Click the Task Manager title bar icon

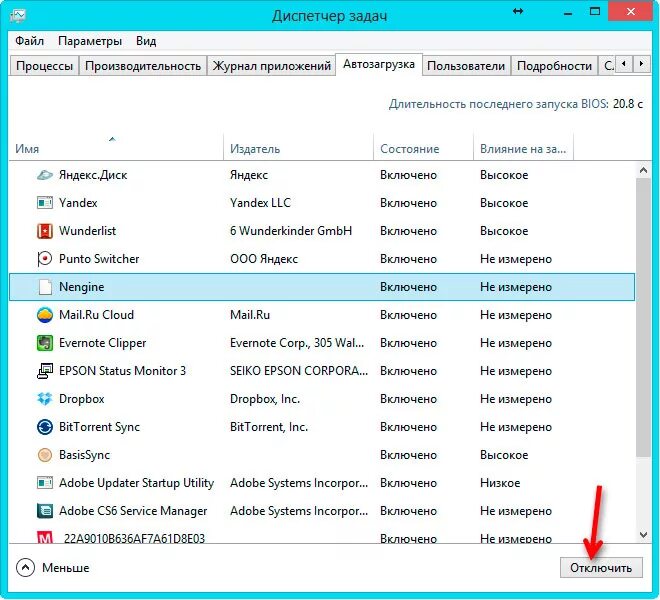17,16
